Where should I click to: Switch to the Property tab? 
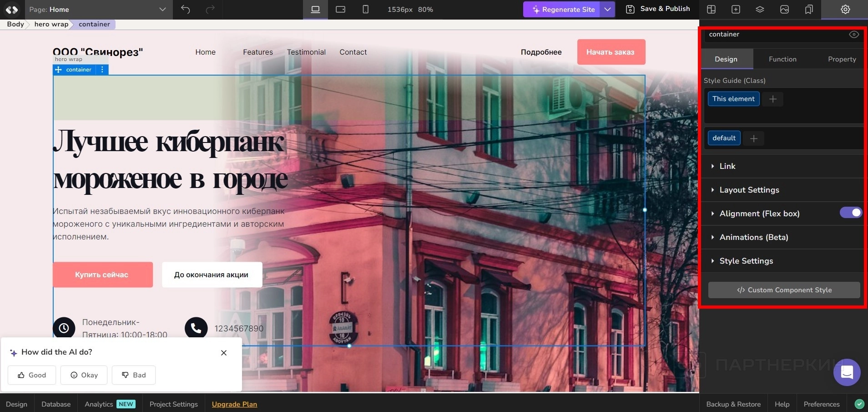point(842,59)
